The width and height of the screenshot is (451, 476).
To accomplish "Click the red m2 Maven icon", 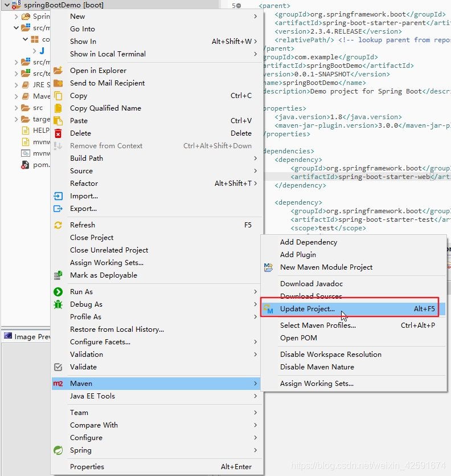I will (x=58, y=384).
